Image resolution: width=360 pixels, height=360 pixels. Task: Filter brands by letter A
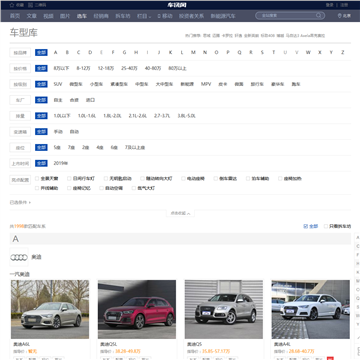56,52
